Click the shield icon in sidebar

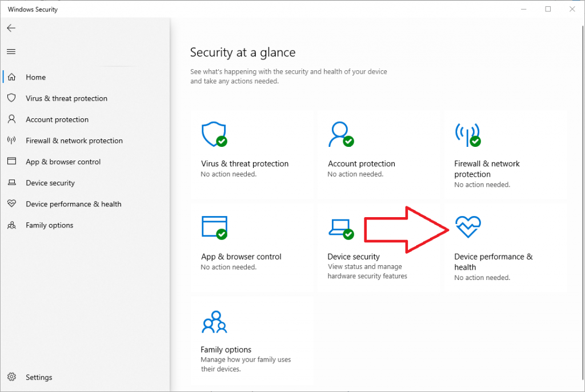coord(11,98)
